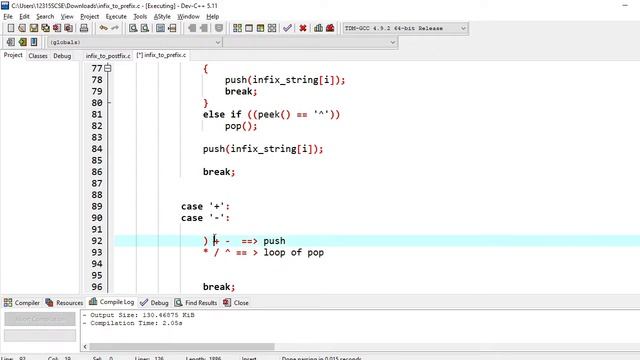Viewport: 640px width, 360px height.
Task: Open the AStyle menu
Action: (162, 16)
